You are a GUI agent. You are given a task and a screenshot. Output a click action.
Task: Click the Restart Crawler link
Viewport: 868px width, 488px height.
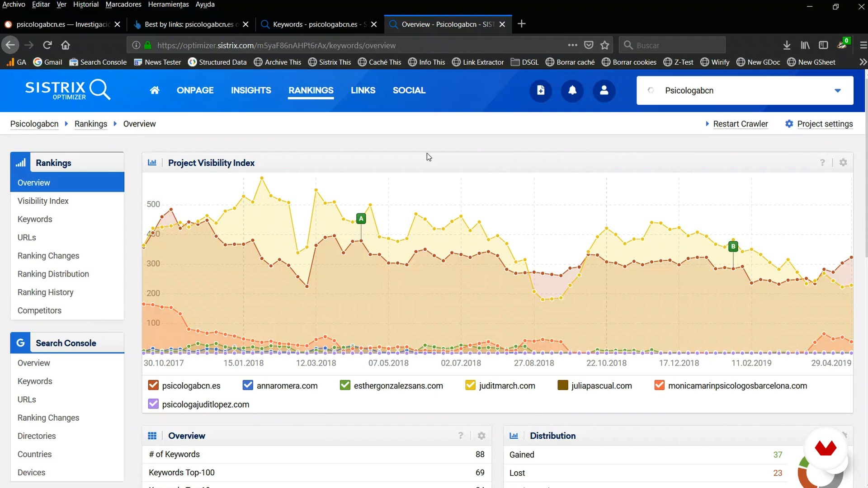(x=740, y=124)
